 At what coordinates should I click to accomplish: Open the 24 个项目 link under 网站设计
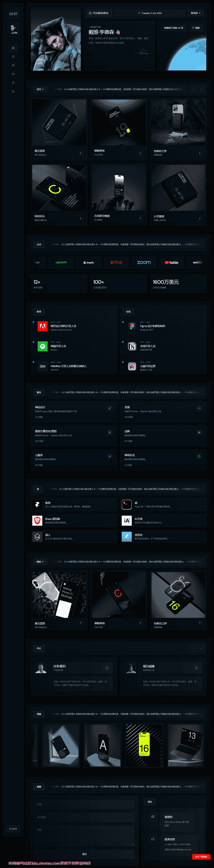pos(39,417)
